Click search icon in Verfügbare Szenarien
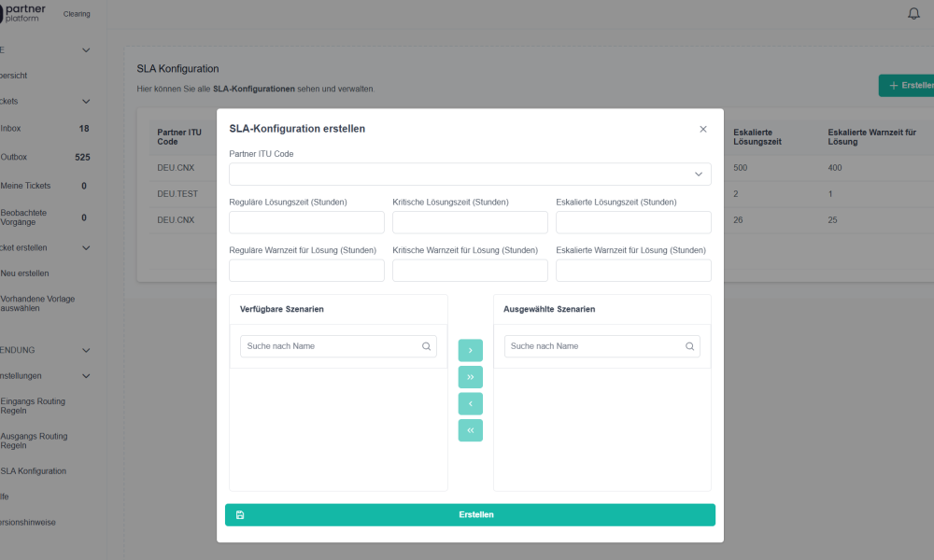The image size is (934, 560). pos(426,346)
